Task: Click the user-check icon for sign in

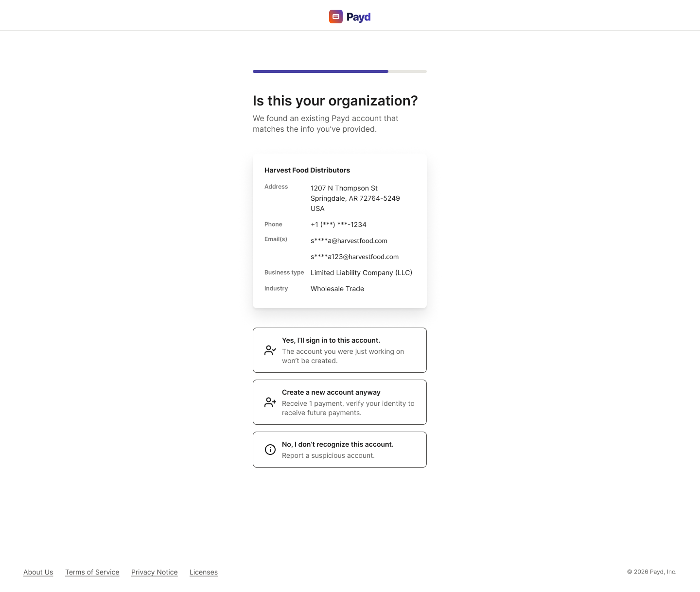Action: tap(270, 350)
